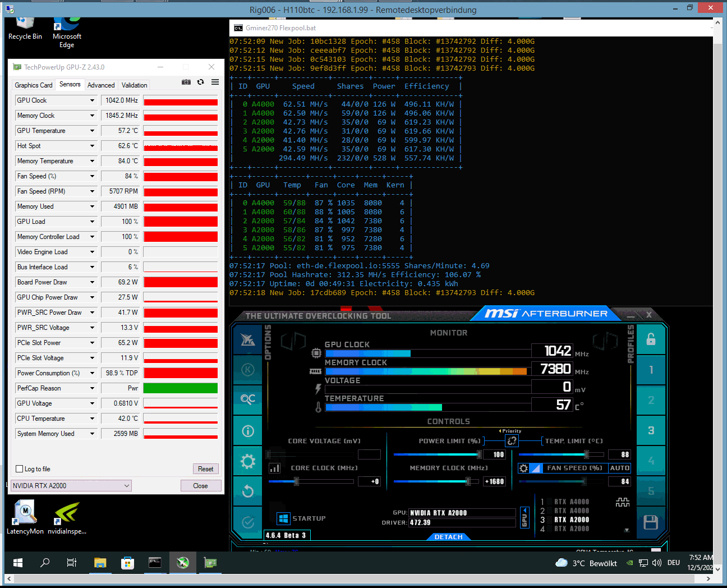Screen dimensions: 727x588
Task: Enable Log to file checkbox
Action: pyautogui.click(x=20, y=469)
